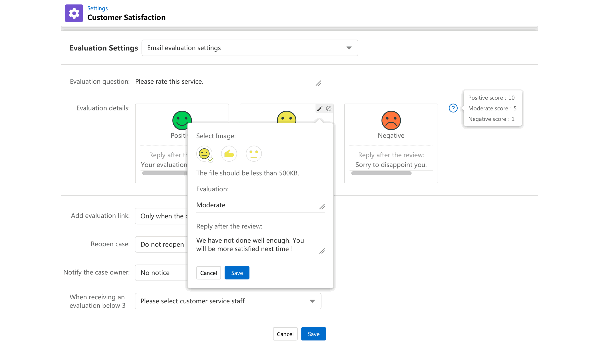Click Save in the image popup
Image resolution: width=599 pixels, height=364 pixels.
[237, 273]
